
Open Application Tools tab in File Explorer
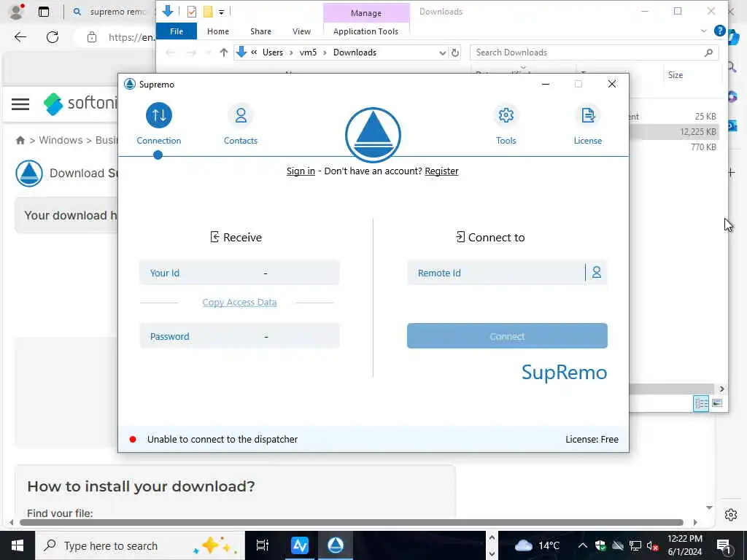tap(365, 31)
